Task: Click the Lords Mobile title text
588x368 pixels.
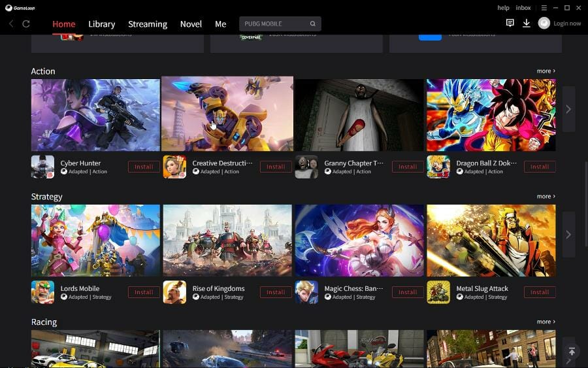Action: [x=80, y=288]
